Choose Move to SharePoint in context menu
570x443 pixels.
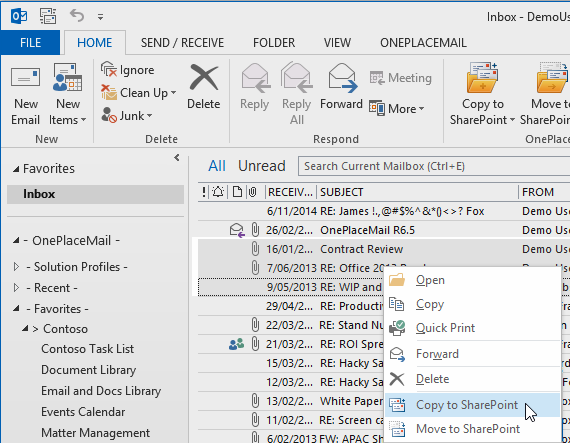473,429
